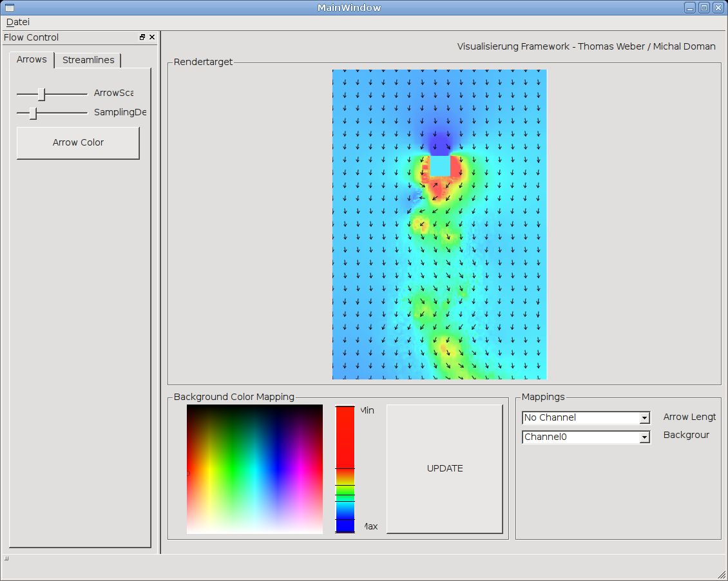Close the MainWindow application

point(718,8)
